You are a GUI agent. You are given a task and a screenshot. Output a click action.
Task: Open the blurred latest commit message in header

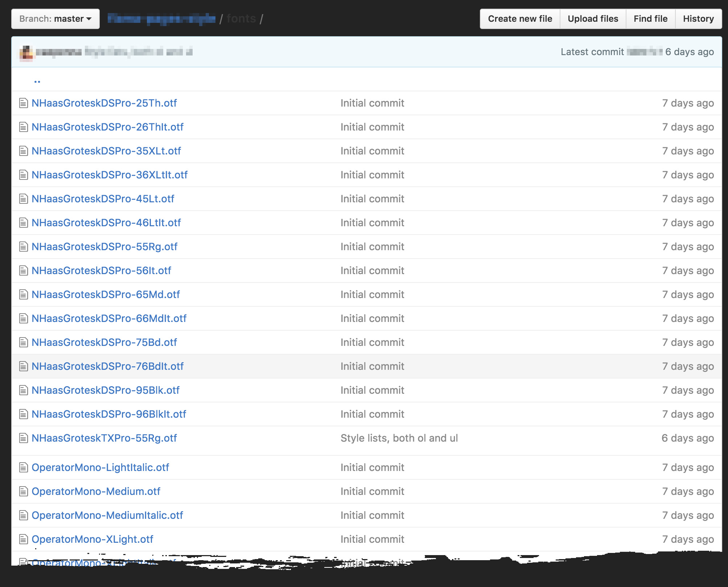[x=139, y=52]
